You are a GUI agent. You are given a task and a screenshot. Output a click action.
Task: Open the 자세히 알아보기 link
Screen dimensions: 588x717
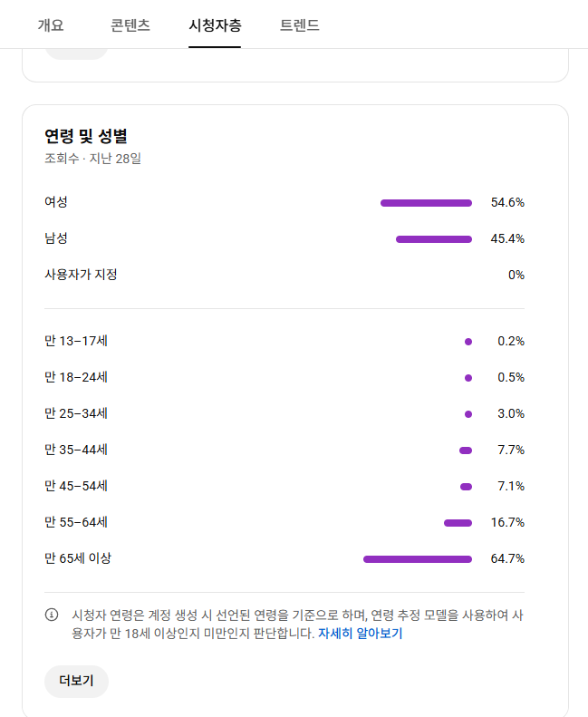(360, 634)
